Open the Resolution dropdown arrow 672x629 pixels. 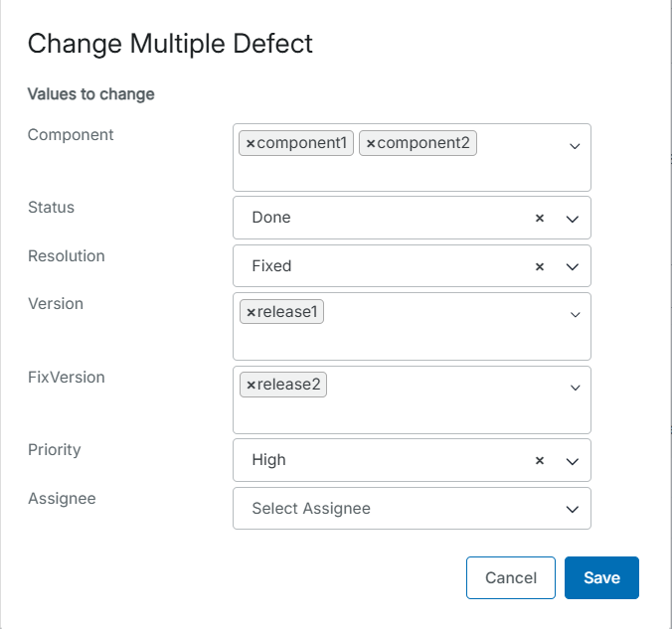(572, 266)
